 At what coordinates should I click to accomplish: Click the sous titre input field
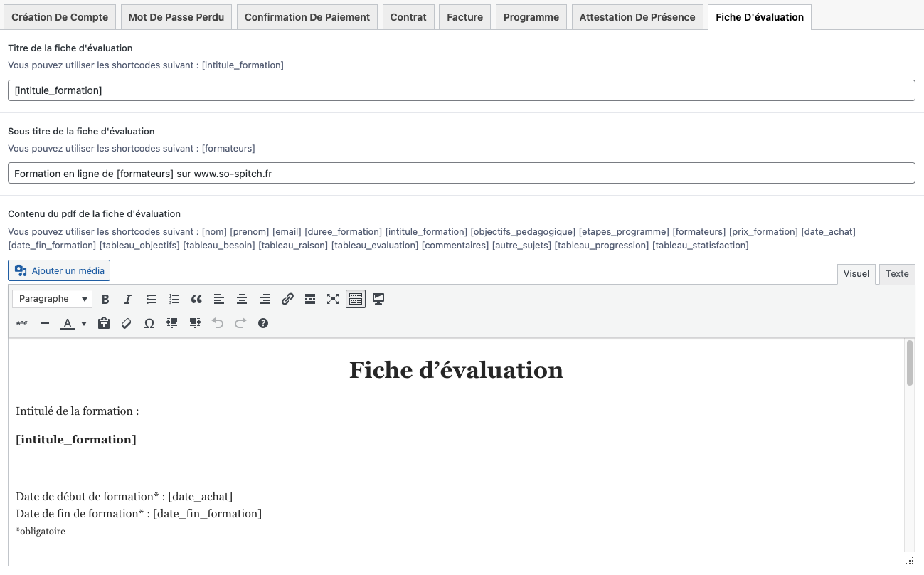tap(461, 173)
